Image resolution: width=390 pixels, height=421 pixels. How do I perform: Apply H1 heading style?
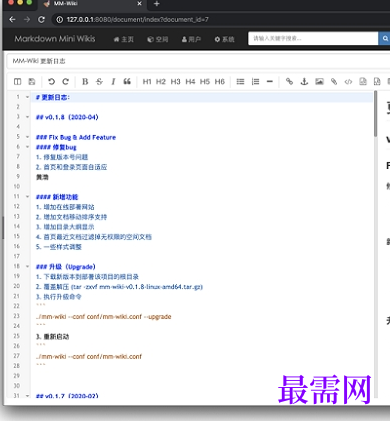tap(147, 82)
